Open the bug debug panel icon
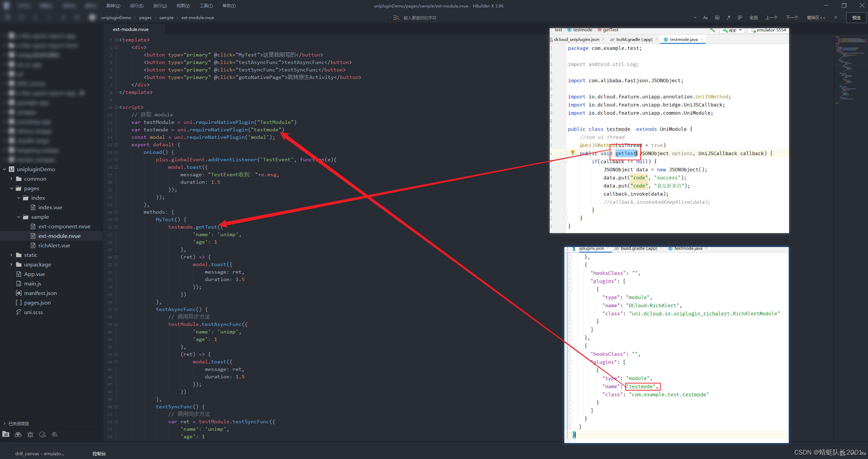 (x=30, y=434)
